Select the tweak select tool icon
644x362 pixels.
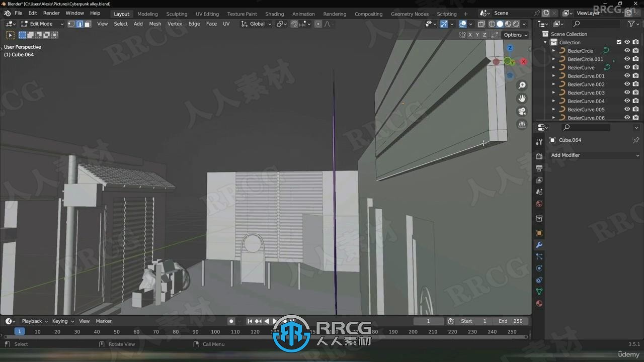[10, 35]
